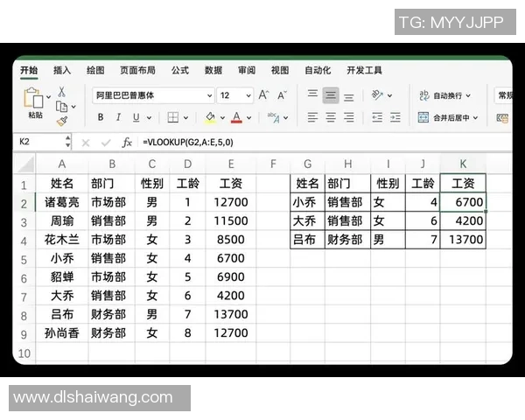Image resolution: width=525 pixels, height=420 pixels.
Task: Select the Format Painter brush
Action: (62, 122)
